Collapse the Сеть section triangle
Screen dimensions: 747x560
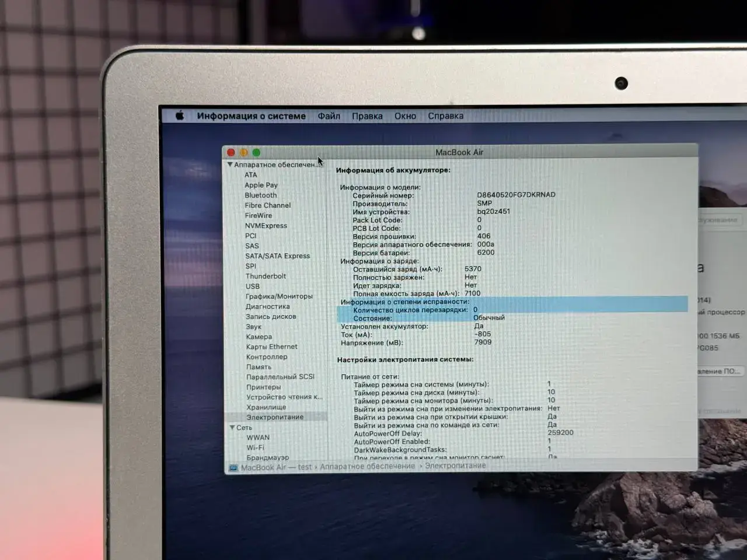click(232, 428)
